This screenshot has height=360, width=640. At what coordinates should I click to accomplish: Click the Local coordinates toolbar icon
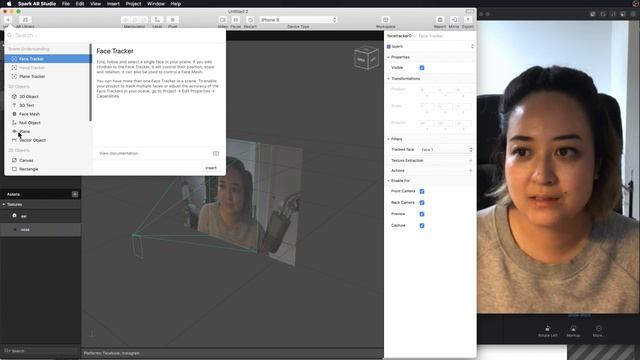(157, 20)
